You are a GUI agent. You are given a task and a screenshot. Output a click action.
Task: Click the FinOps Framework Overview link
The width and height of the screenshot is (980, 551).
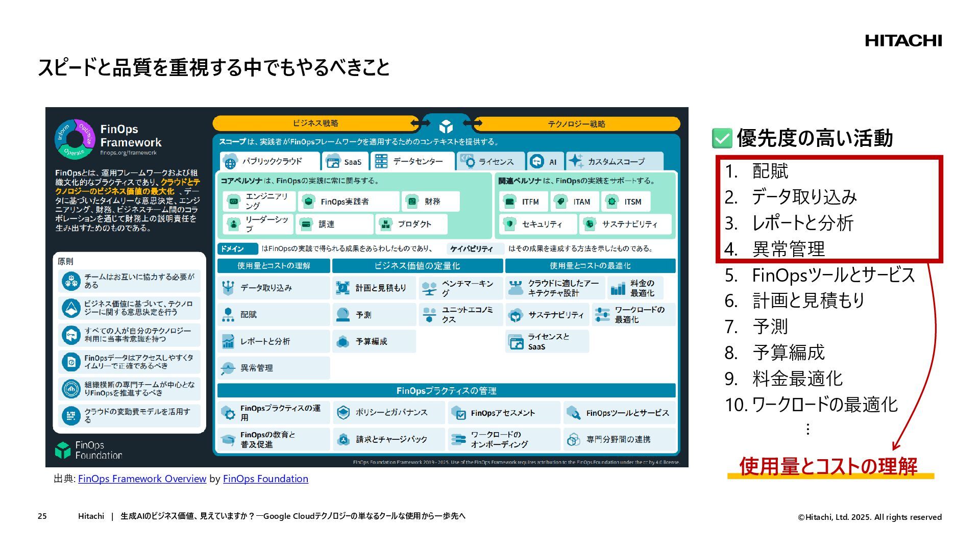point(142,479)
